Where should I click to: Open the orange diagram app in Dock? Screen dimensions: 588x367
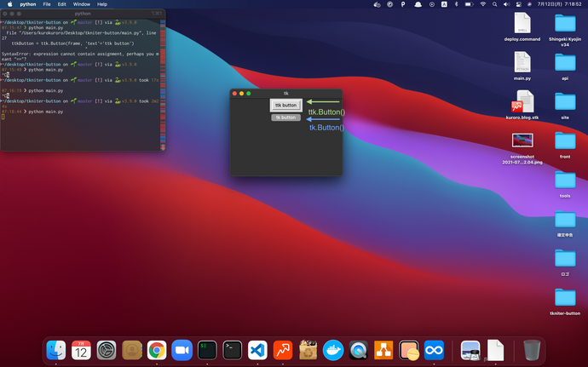pyautogui.click(x=383, y=350)
